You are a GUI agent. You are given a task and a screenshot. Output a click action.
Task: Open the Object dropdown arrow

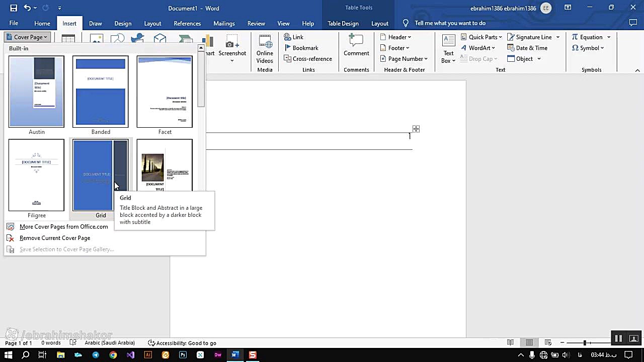click(x=539, y=59)
